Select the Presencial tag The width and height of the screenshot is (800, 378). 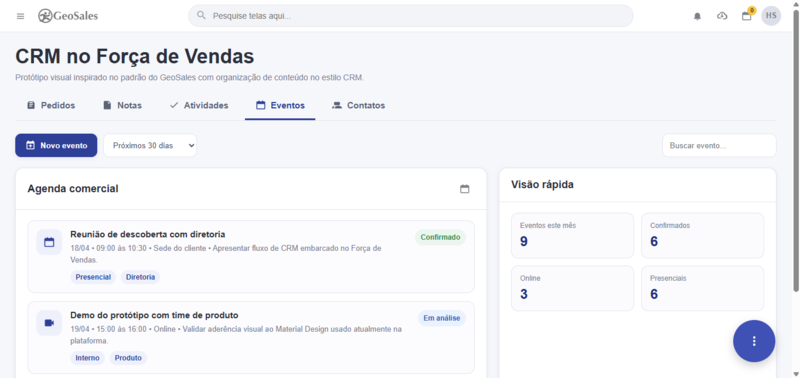coord(93,277)
